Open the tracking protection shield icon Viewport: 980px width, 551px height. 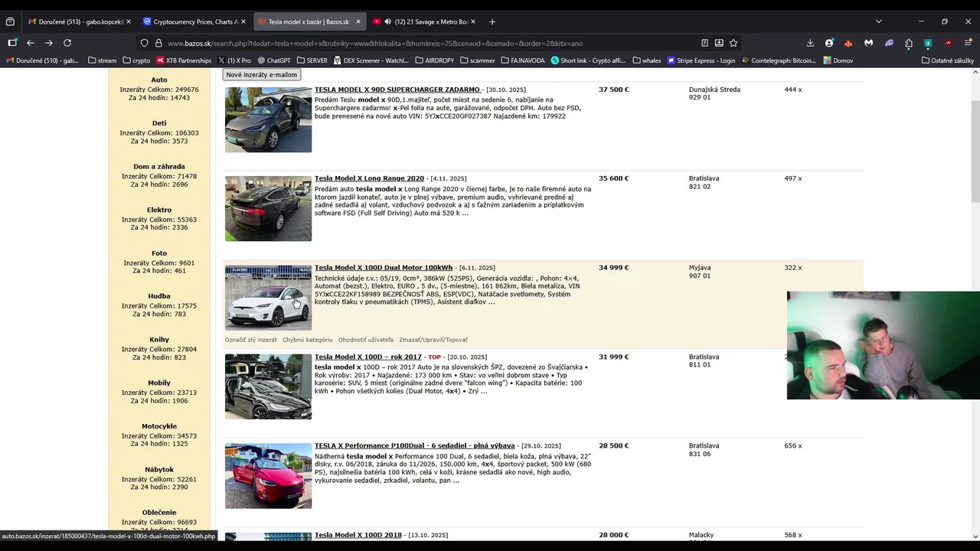click(144, 43)
